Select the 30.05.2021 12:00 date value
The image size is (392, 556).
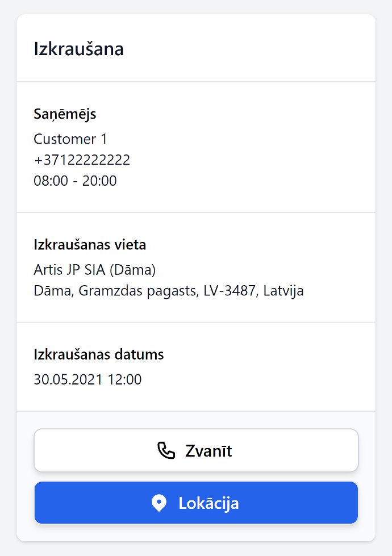(x=87, y=379)
